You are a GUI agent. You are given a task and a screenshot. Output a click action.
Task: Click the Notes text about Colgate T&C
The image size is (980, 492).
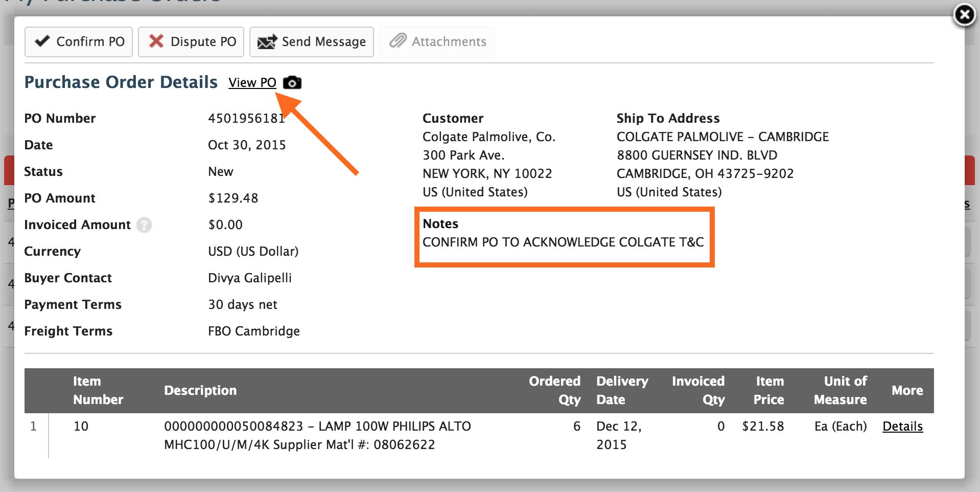(563, 242)
